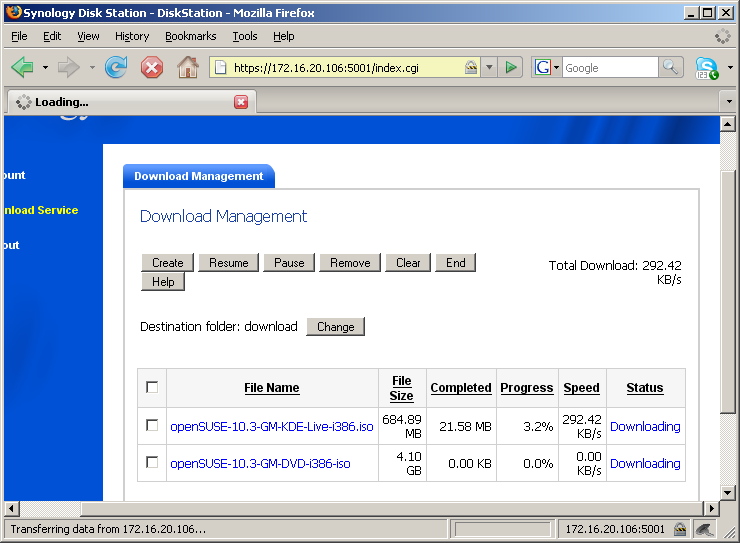Click the padlock icon in the address bar
This screenshot has width=740, height=543.
[471, 67]
